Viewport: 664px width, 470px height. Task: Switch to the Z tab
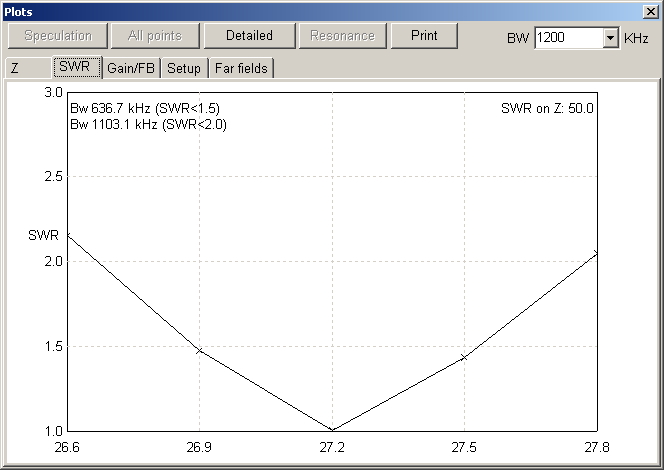[x=17, y=68]
